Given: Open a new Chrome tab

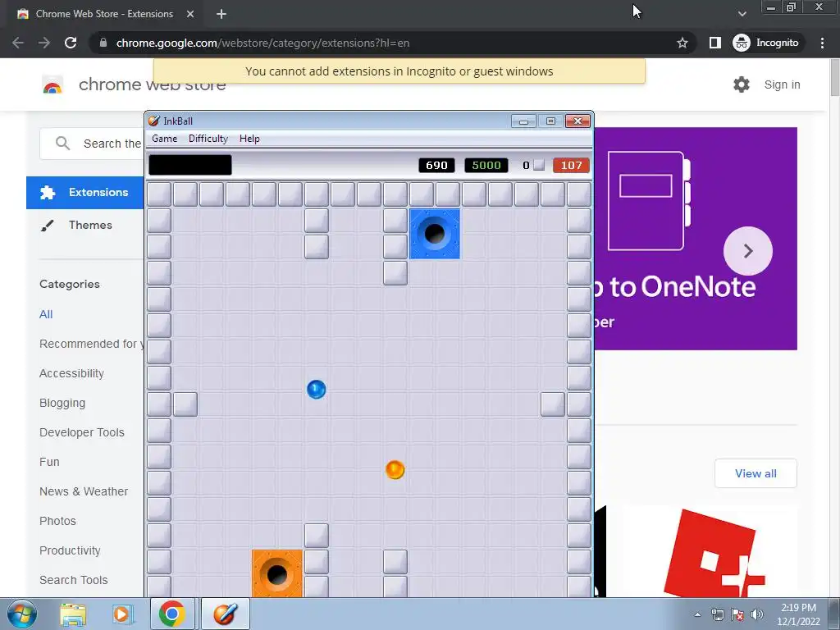Looking at the screenshot, I should pyautogui.click(x=221, y=14).
